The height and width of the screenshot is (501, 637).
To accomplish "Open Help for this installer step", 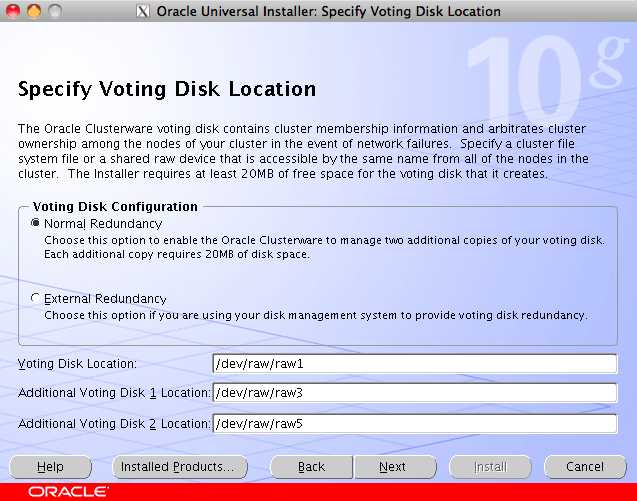I will [x=50, y=467].
